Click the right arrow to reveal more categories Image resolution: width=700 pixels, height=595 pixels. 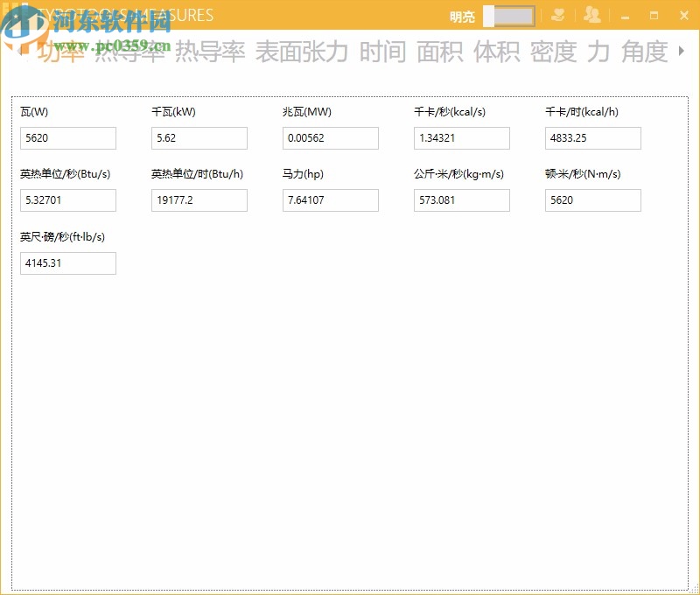coord(682,52)
